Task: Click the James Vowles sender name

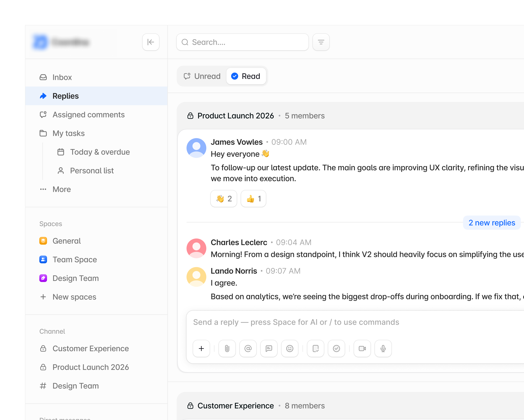Action: pyautogui.click(x=237, y=142)
